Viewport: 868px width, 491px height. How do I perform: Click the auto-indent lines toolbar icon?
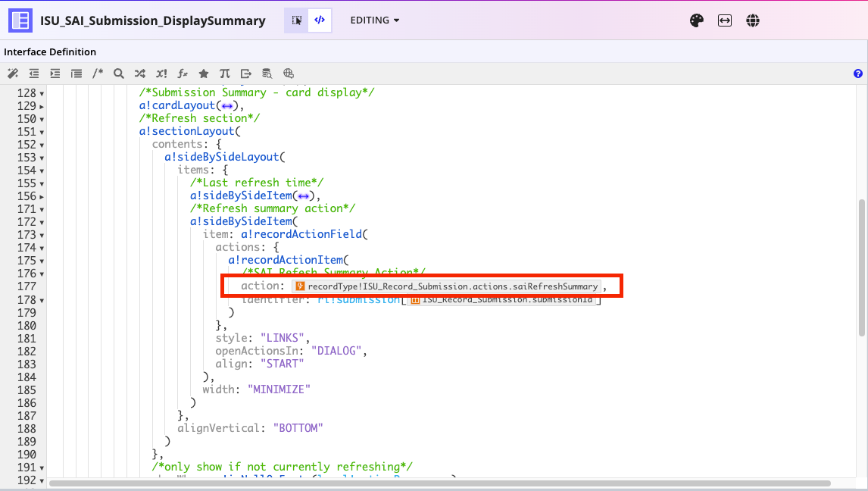tap(76, 73)
